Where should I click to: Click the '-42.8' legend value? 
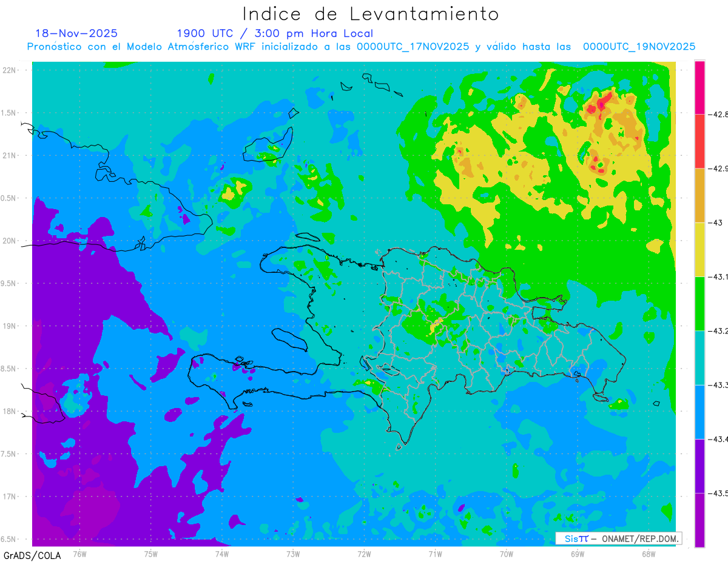click(718, 114)
